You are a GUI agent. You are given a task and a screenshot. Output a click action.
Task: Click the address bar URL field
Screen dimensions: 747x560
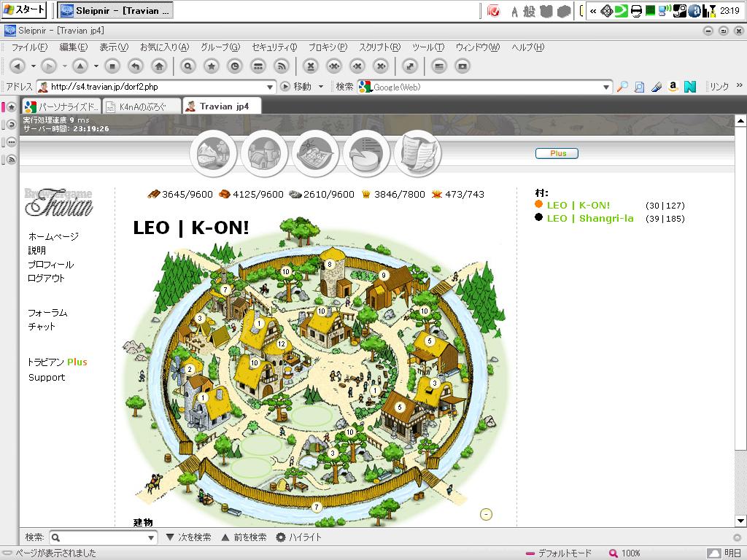tap(156, 87)
